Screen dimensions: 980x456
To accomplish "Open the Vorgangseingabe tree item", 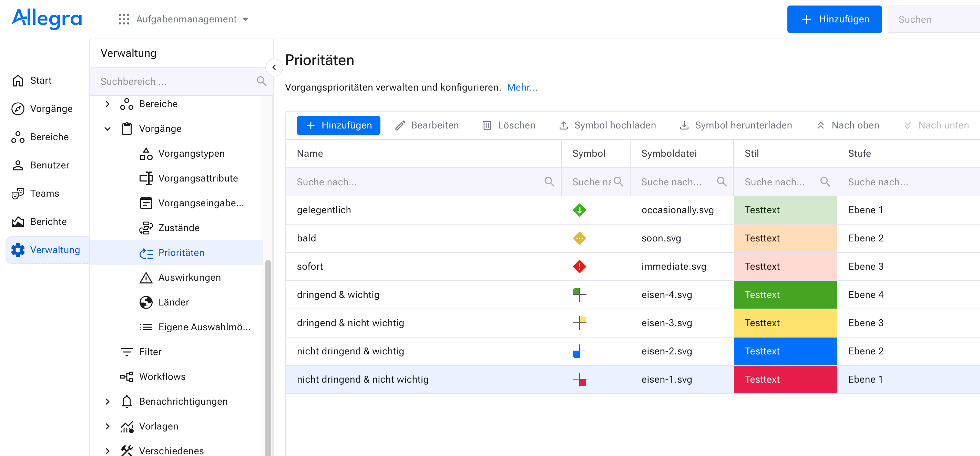I will coord(192,203).
